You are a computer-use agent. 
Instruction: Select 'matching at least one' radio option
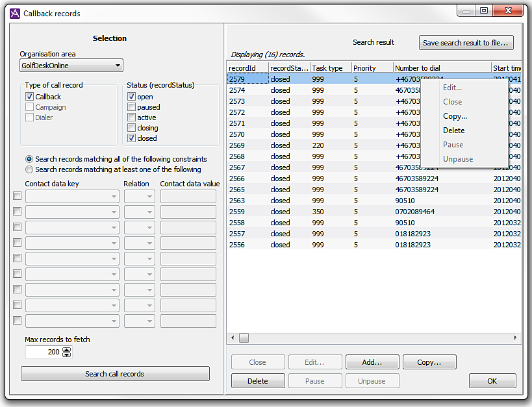29,169
